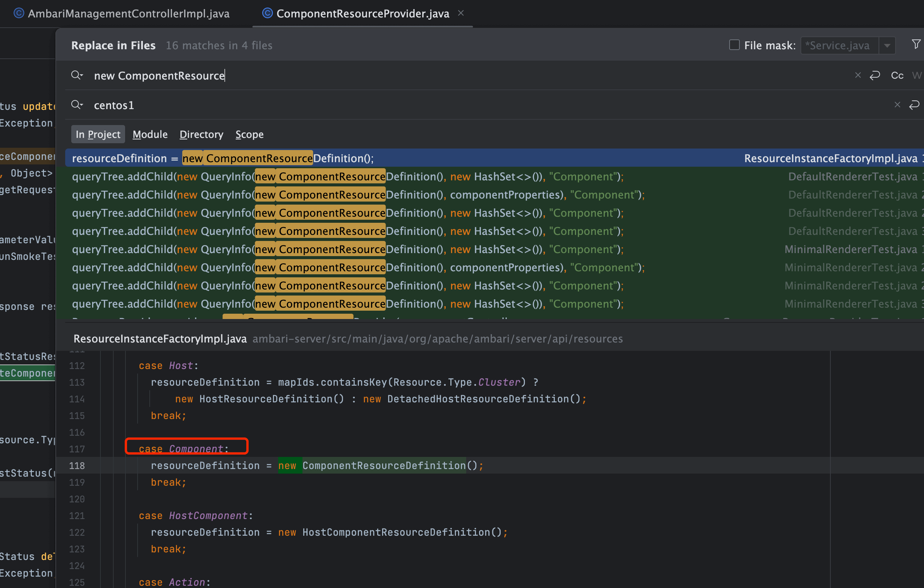Clear the centos1 replace field
Viewport: 924px width, 588px height.
click(x=897, y=105)
